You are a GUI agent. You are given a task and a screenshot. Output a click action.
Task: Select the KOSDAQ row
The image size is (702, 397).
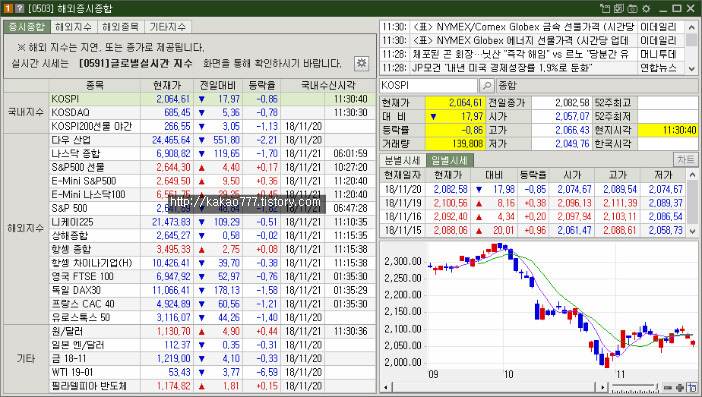coord(212,112)
